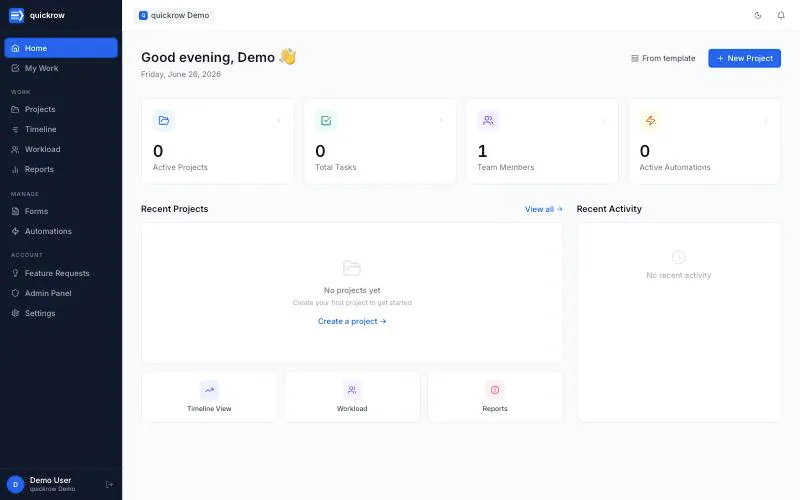
Task: Click the No projects yet text
Action: coord(352,290)
